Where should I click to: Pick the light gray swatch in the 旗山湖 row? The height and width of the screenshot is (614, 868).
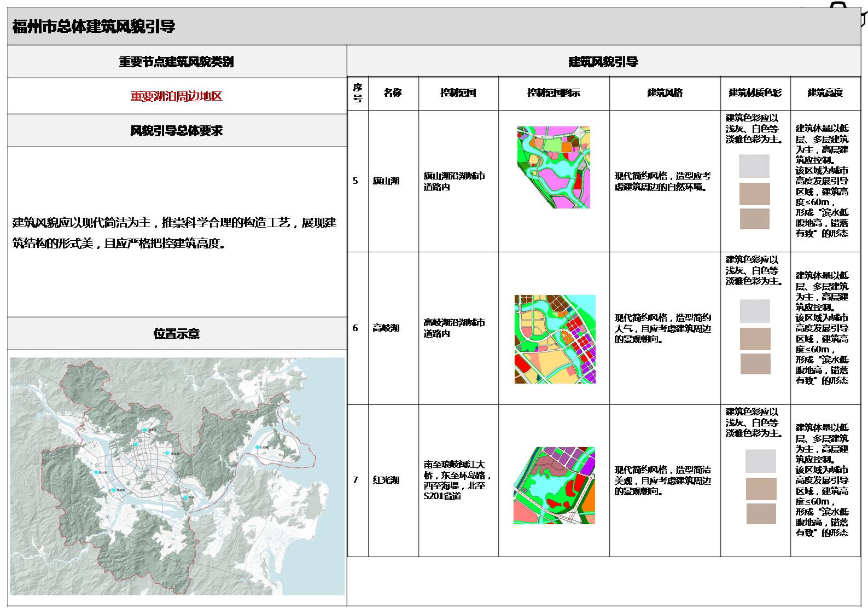(x=754, y=166)
